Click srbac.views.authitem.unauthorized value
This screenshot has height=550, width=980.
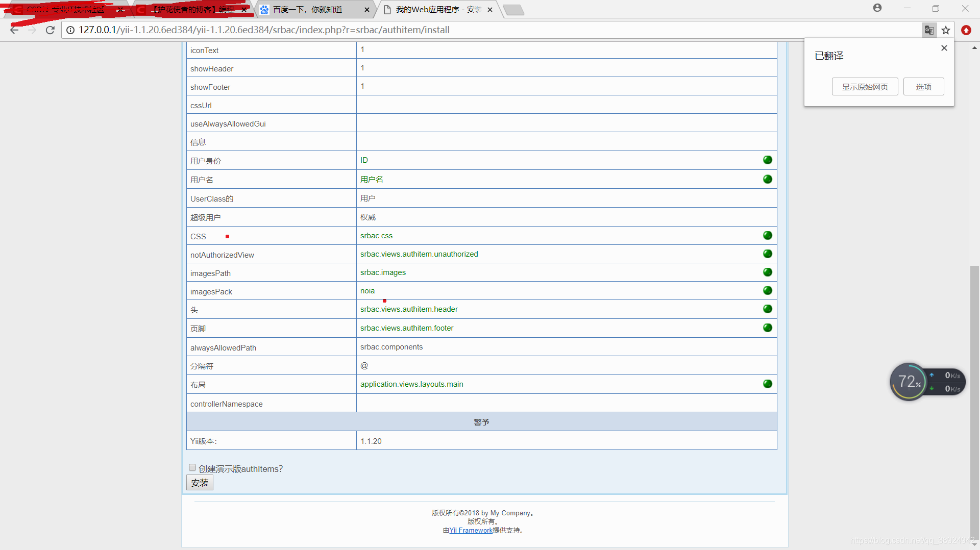(419, 254)
